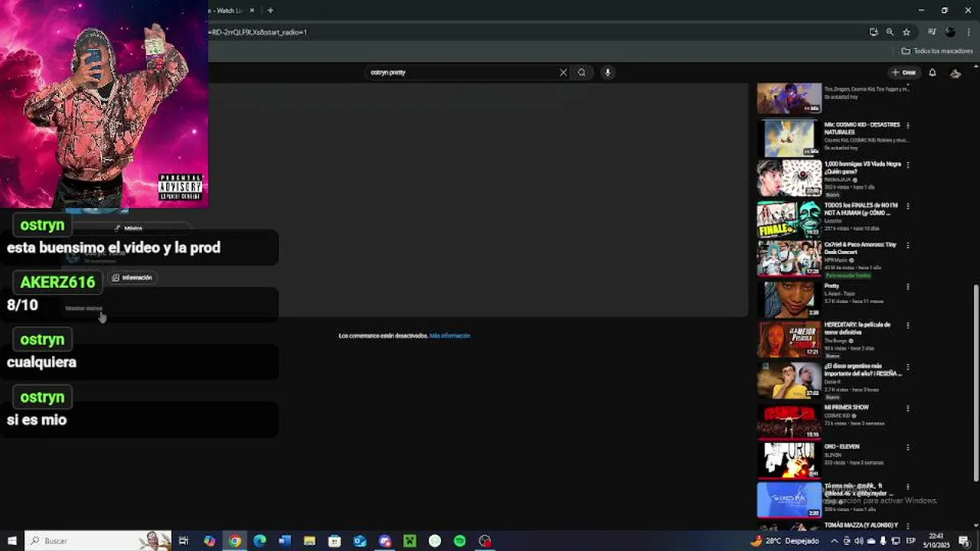Viewport: 980px width, 551px height.
Task: Click the Windows taskbar Buscar search box
Action: point(98,541)
